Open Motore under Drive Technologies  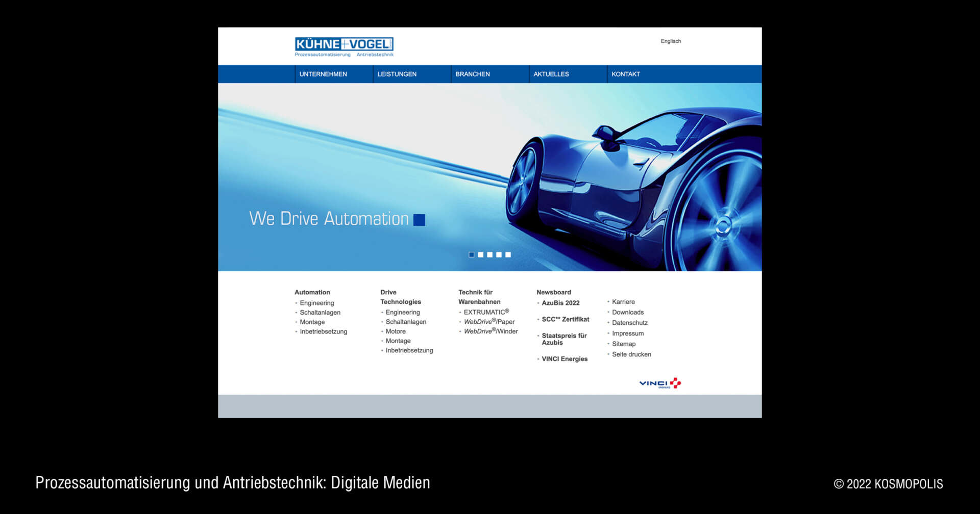coord(396,331)
